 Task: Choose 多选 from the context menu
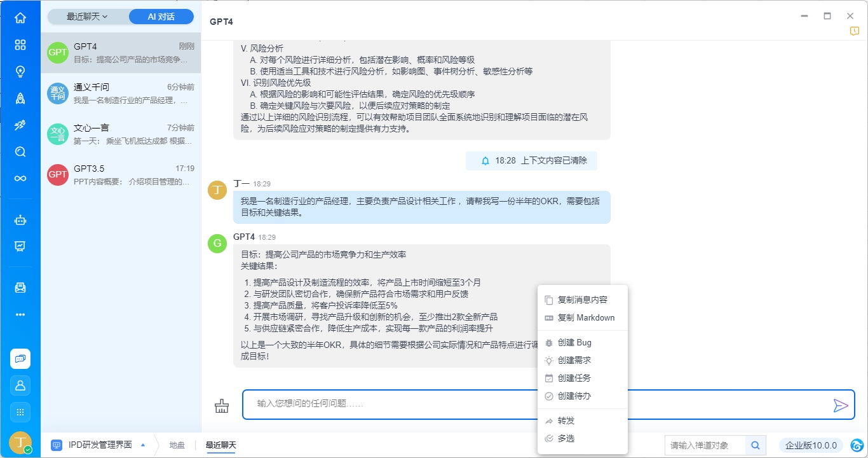[583, 438]
